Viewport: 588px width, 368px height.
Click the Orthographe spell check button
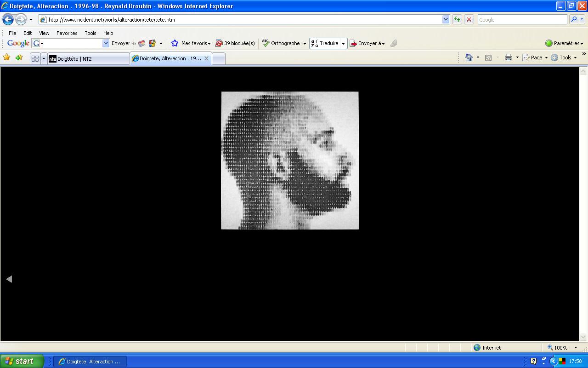pyautogui.click(x=281, y=43)
